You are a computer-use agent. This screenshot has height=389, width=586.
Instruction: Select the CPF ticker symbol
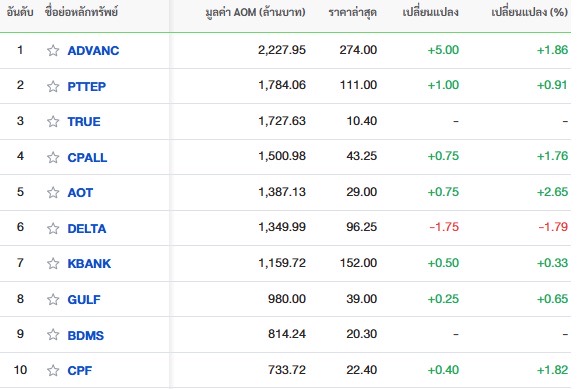point(80,370)
